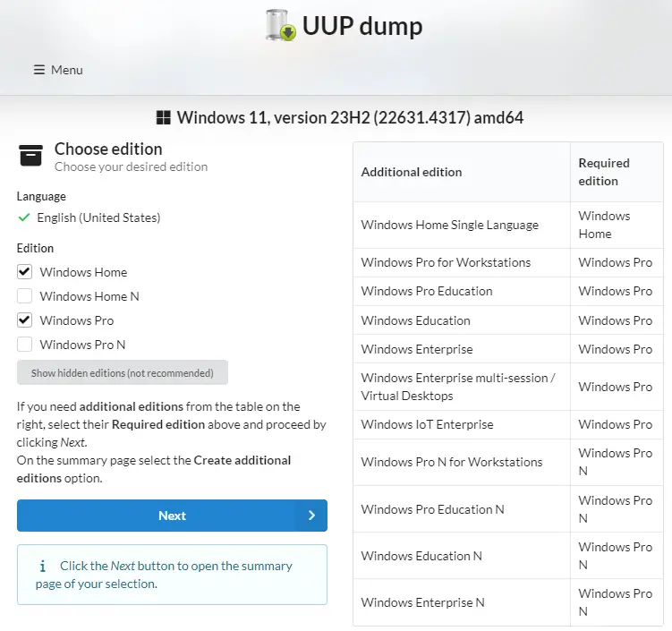Click the Windows Enterprise table cell

pos(462,349)
